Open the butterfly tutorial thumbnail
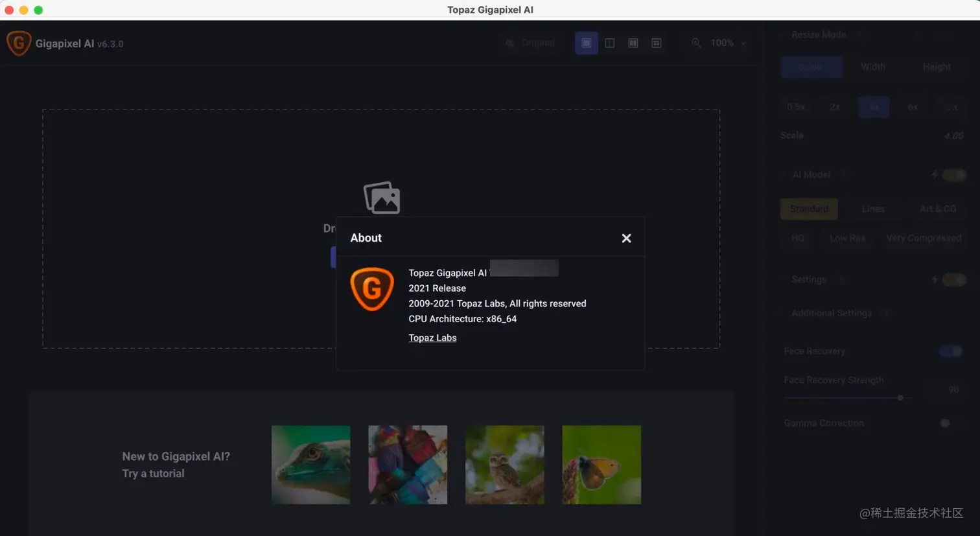Viewport: 980px width, 536px height. pyautogui.click(x=601, y=465)
